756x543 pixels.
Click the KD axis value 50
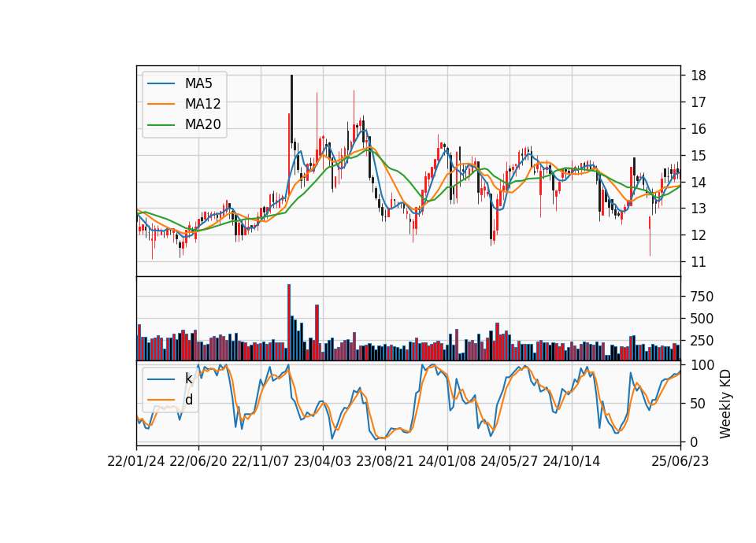(699, 404)
